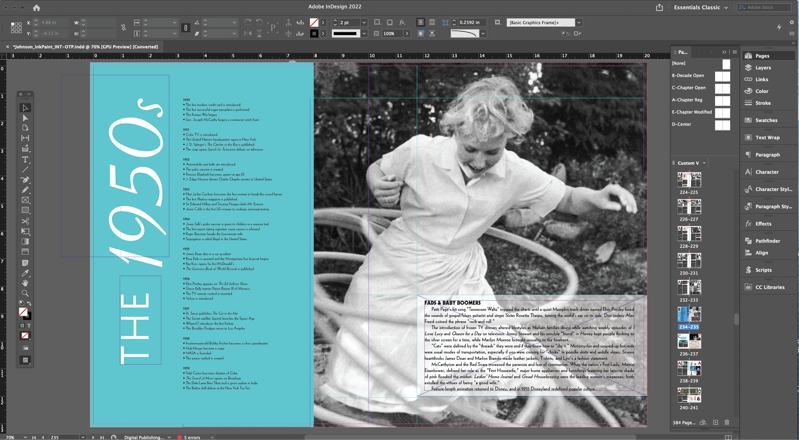The image size is (799, 440).
Task: Toggle the Apply None button in tools panel
Action: click(x=25, y=335)
